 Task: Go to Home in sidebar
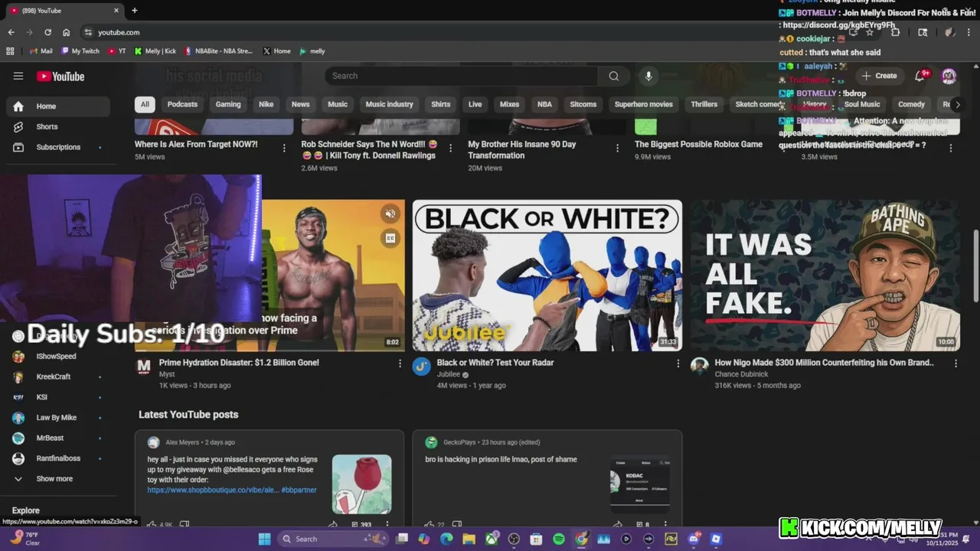coord(58,106)
